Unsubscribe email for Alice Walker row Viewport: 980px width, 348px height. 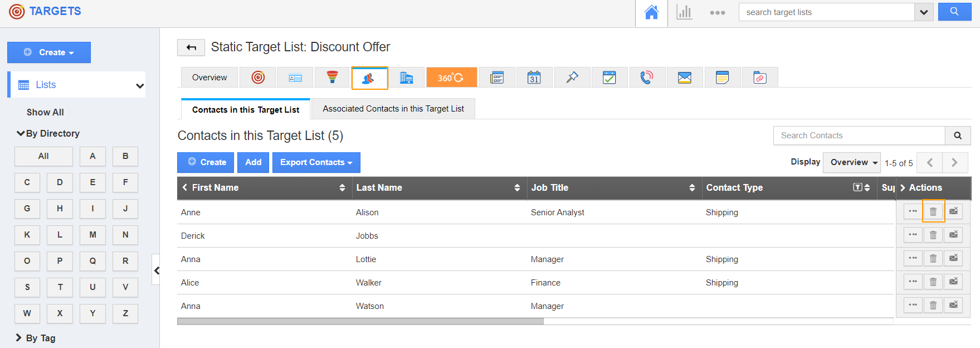tap(953, 282)
